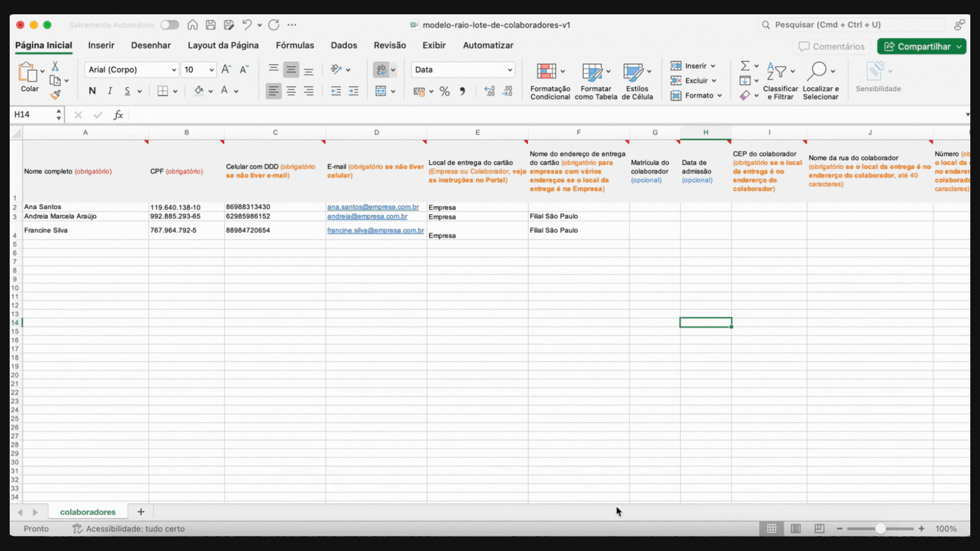980x551 pixels.
Task: Toggle the wrap text button
Action: pos(381,70)
